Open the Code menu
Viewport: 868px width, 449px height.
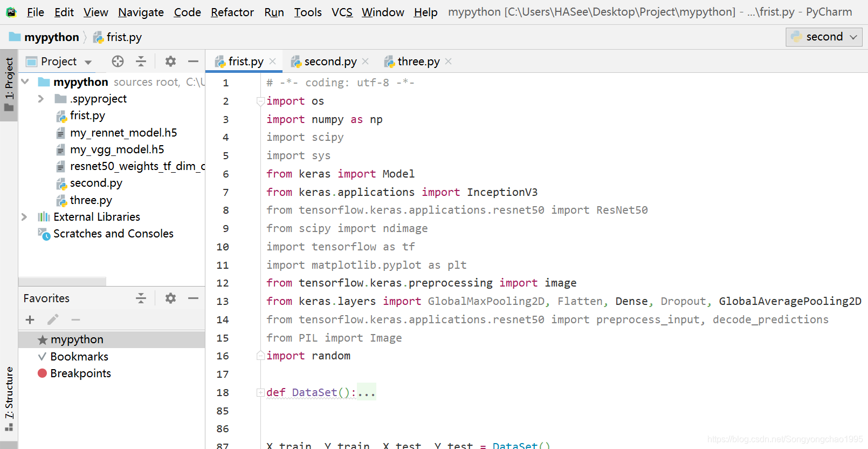tap(187, 12)
